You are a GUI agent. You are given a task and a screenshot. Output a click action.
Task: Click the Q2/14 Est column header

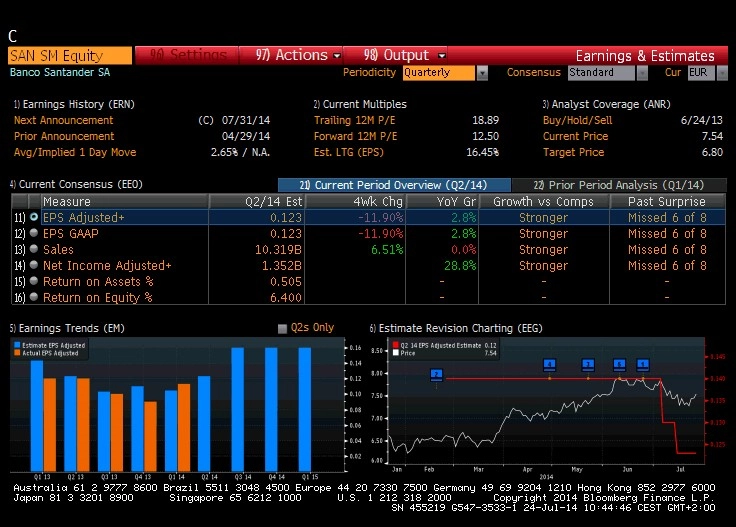click(x=257, y=202)
